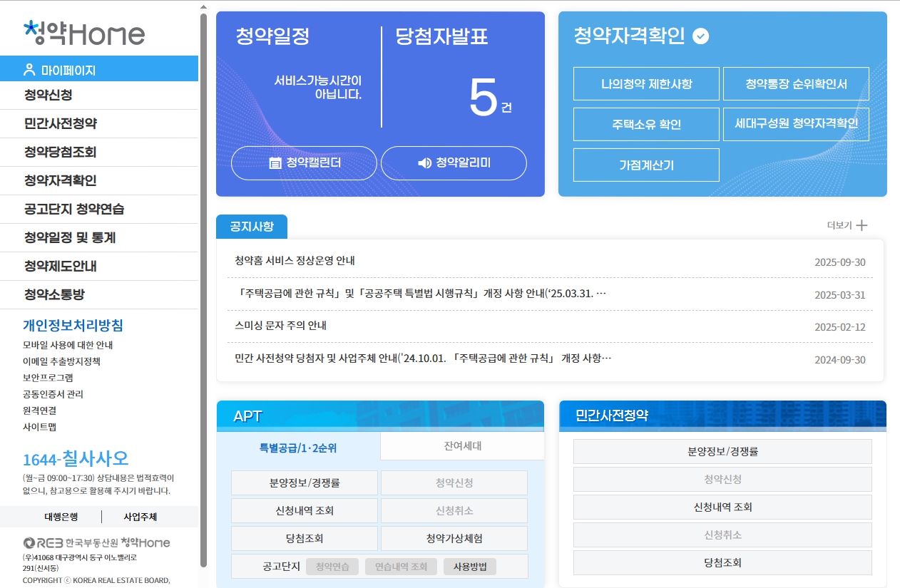Click the 민간사전청약 panel header
Viewport: 900px width, 588px height.
(722, 416)
